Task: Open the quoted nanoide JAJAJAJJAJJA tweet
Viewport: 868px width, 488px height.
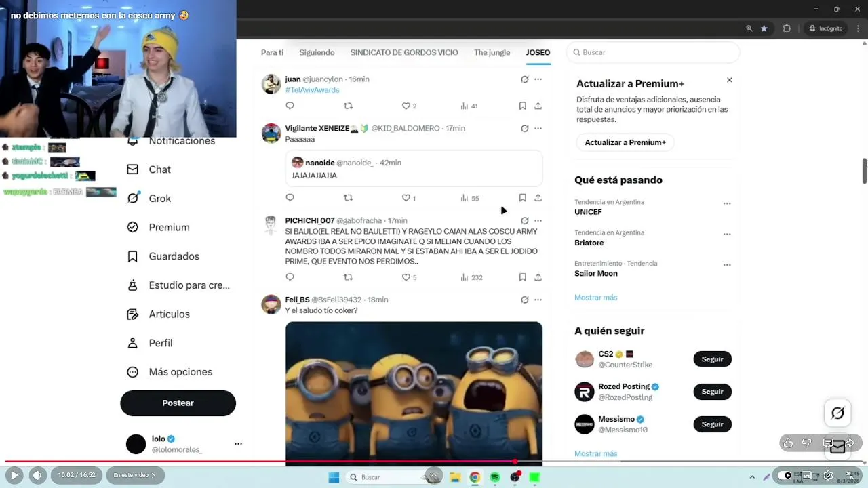Action: [414, 168]
